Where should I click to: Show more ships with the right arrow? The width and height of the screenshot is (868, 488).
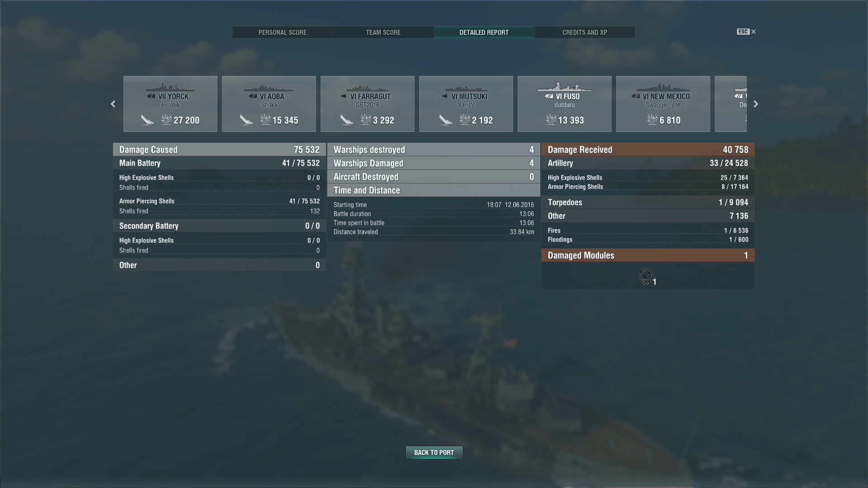pos(755,104)
